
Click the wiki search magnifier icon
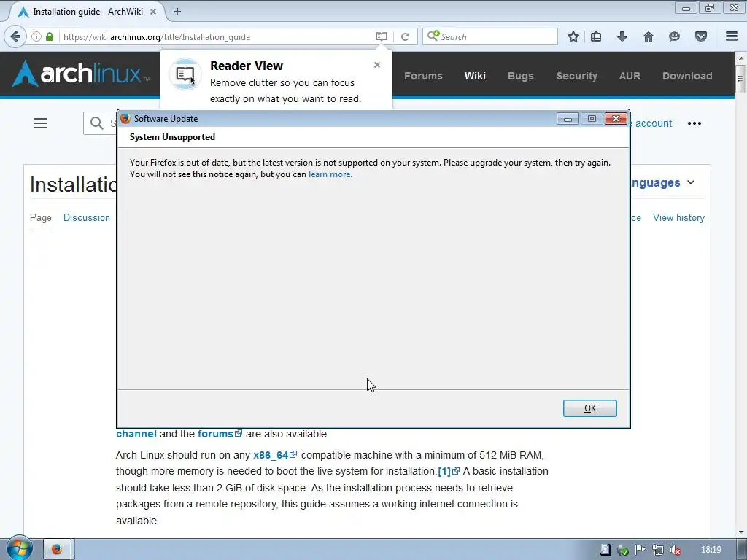tap(97, 123)
